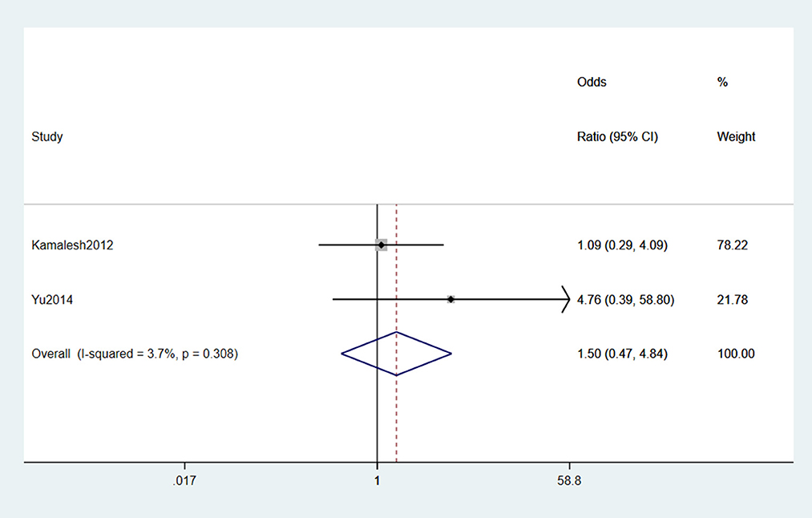Screen dimensions: 812x518
Task: Click the Weight column header
Action: click(x=736, y=137)
